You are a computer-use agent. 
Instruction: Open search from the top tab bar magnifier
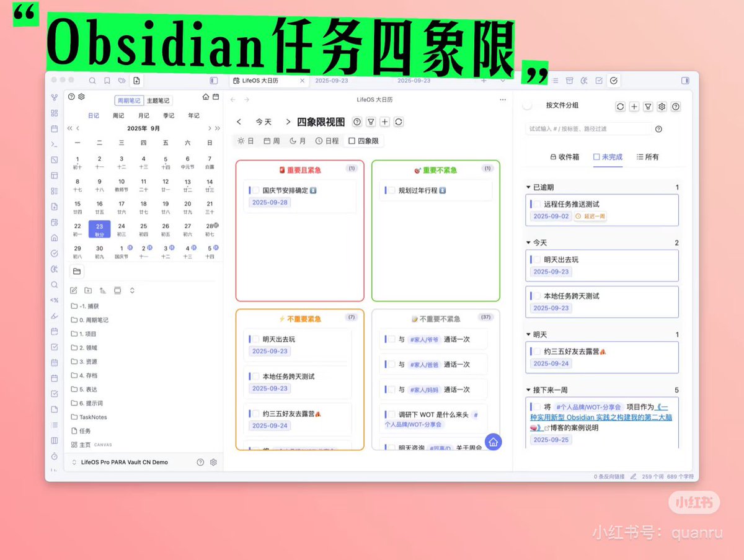pyautogui.click(x=92, y=81)
